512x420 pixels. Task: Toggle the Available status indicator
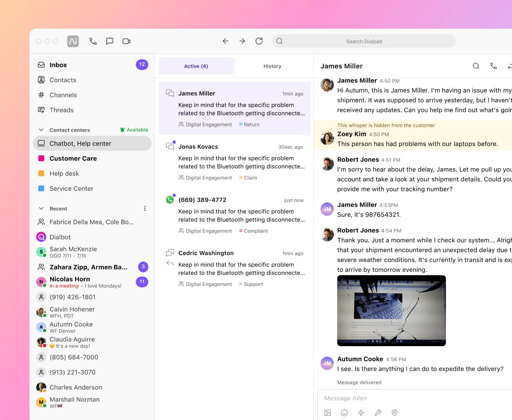(134, 130)
